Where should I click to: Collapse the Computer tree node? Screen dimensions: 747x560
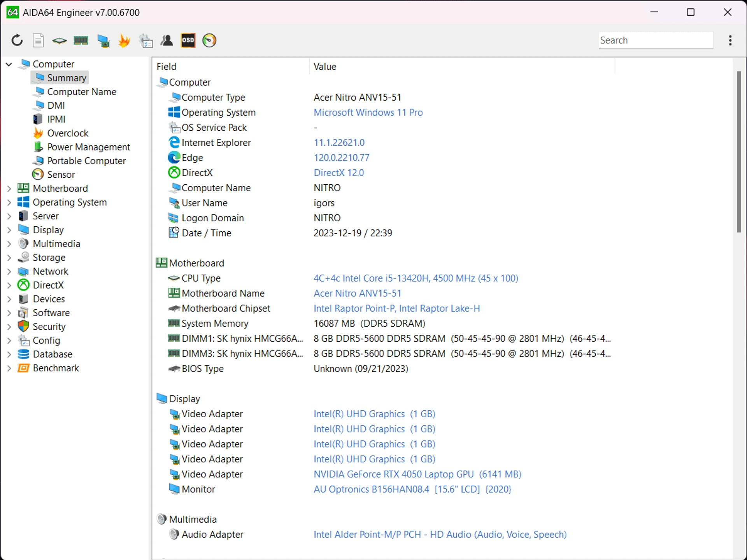9,64
